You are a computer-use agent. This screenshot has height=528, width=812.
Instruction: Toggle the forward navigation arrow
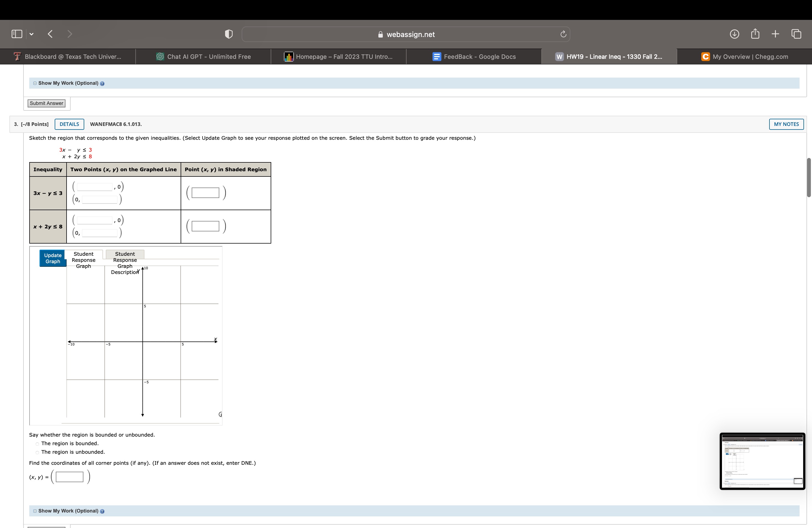pyautogui.click(x=70, y=34)
